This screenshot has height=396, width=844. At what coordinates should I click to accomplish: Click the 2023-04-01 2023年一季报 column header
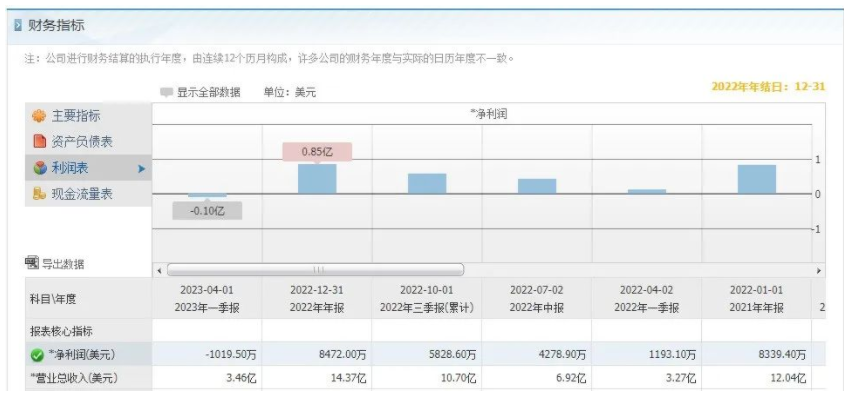click(x=207, y=299)
